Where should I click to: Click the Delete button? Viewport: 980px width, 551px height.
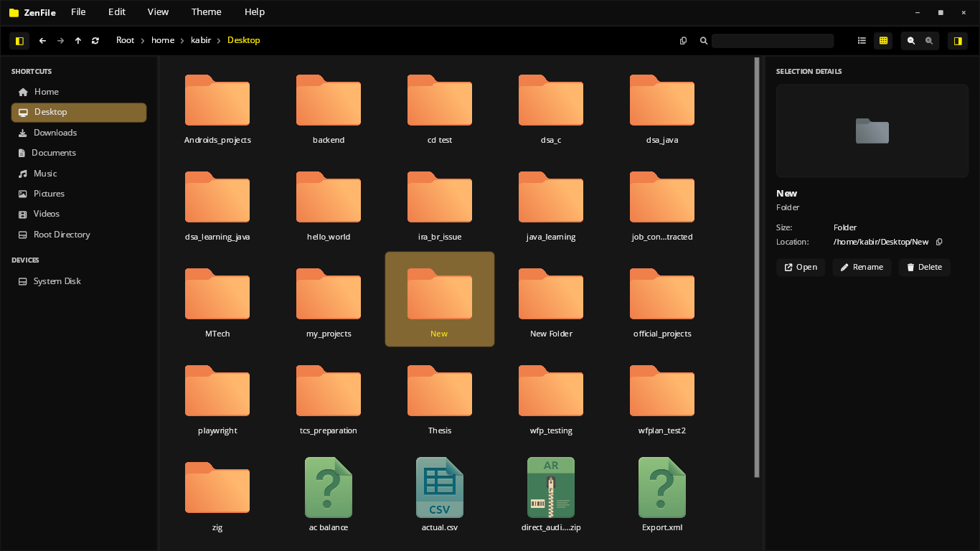(x=924, y=268)
